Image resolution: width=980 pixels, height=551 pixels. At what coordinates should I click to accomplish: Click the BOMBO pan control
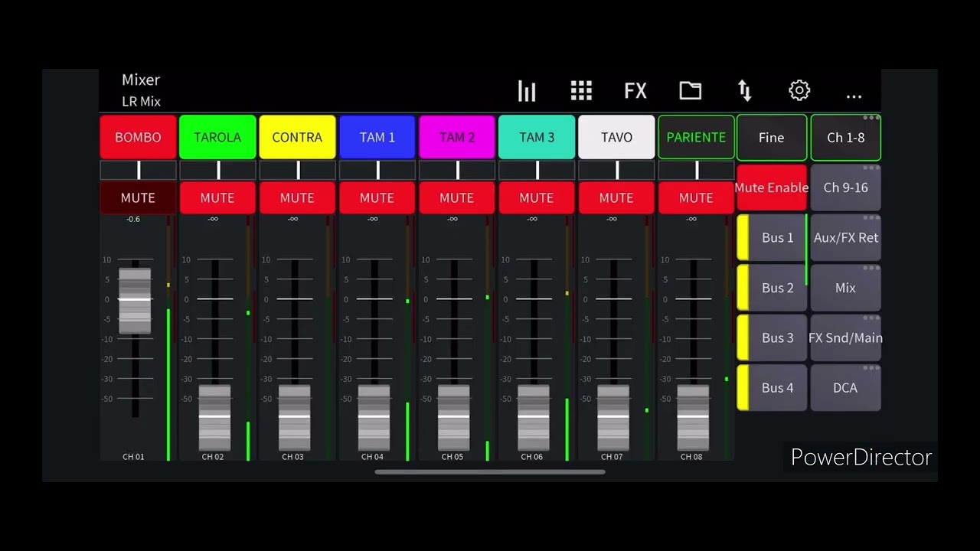pyautogui.click(x=138, y=170)
